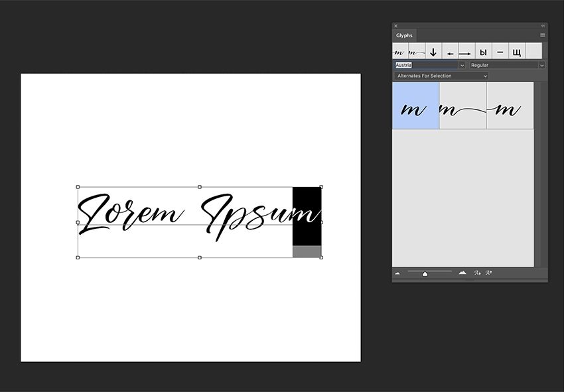
Task: Zoom out glyph grid with small mountain icon
Action: click(x=397, y=273)
